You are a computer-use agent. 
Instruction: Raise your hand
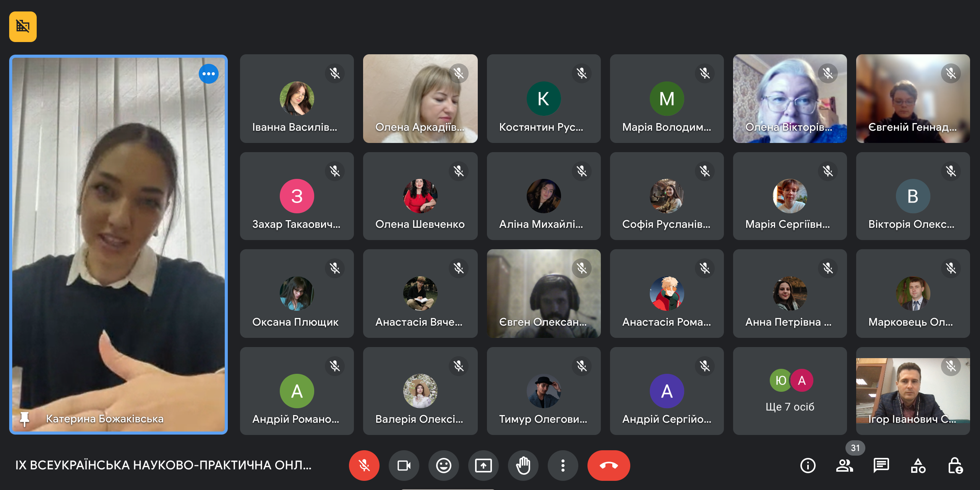click(523, 465)
